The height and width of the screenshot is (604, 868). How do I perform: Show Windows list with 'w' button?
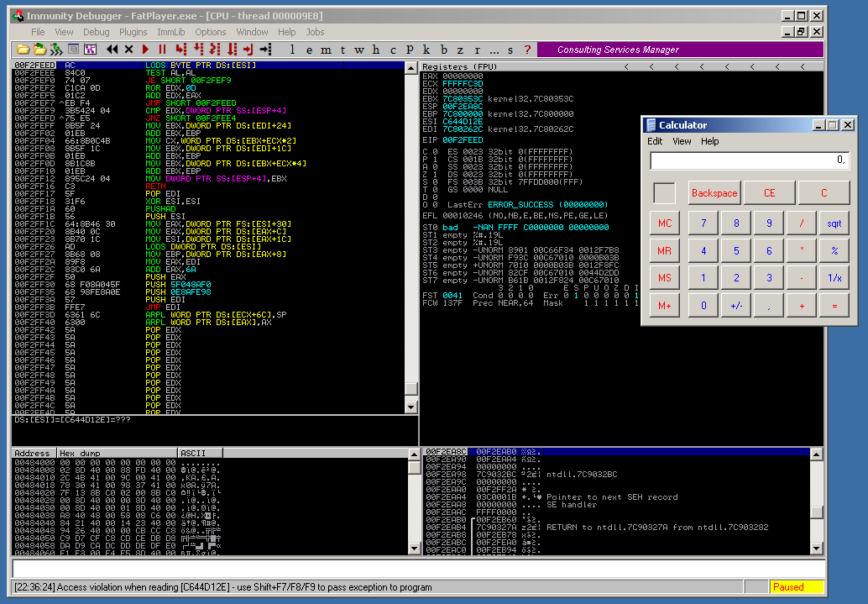pos(359,50)
